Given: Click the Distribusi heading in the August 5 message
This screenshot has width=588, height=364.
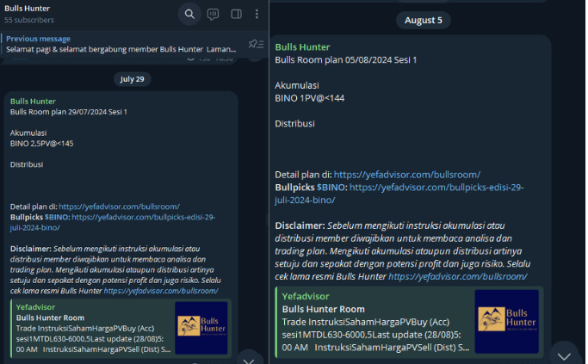Looking at the screenshot, I should [294, 124].
